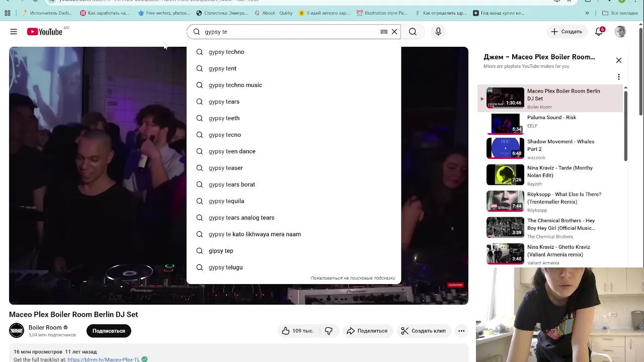Play Röyksopp - What Else Is There thumbnail
Viewport: 644px width, 362px height.
(x=505, y=201)
